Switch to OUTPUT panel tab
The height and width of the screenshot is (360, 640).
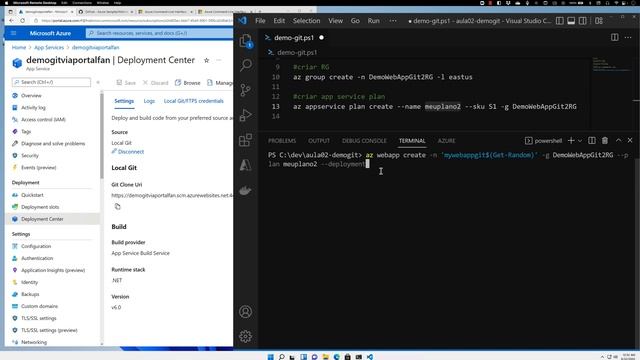coord(319,140)
